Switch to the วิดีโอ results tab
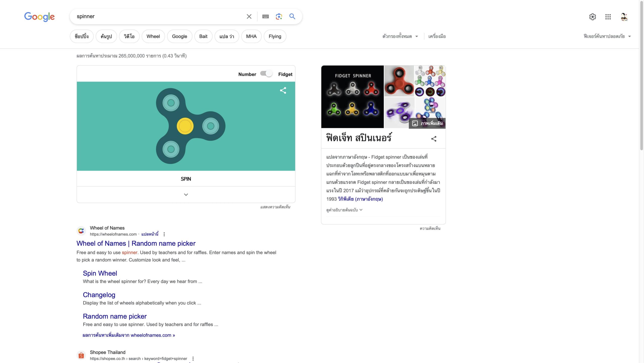 (x=129, y=36)
